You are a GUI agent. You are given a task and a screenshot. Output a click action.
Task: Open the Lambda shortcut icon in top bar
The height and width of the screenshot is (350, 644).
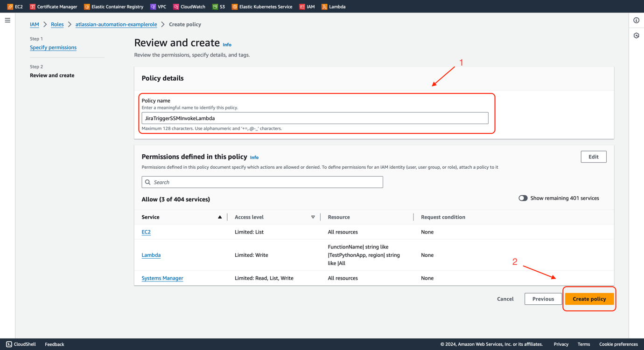(324, 7)
